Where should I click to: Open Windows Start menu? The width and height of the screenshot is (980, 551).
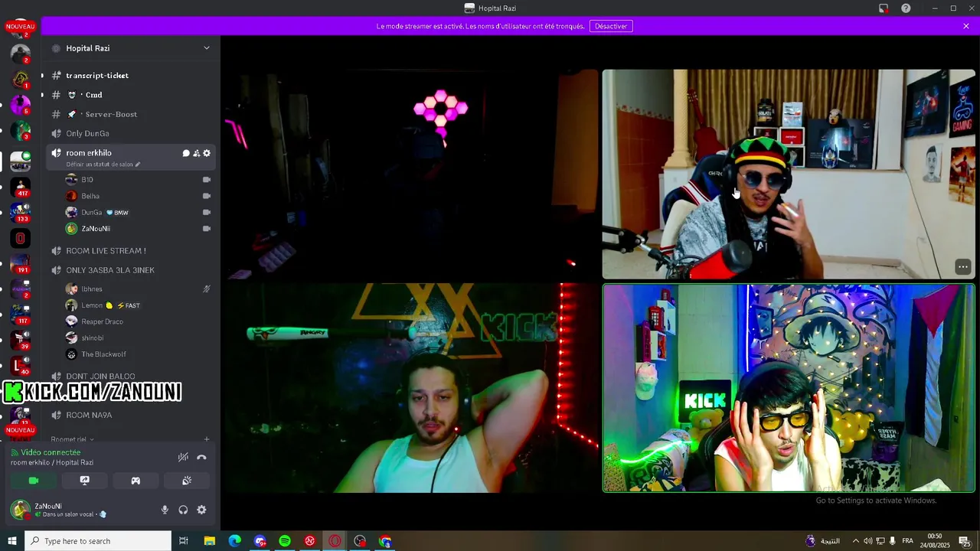[12, 541]
